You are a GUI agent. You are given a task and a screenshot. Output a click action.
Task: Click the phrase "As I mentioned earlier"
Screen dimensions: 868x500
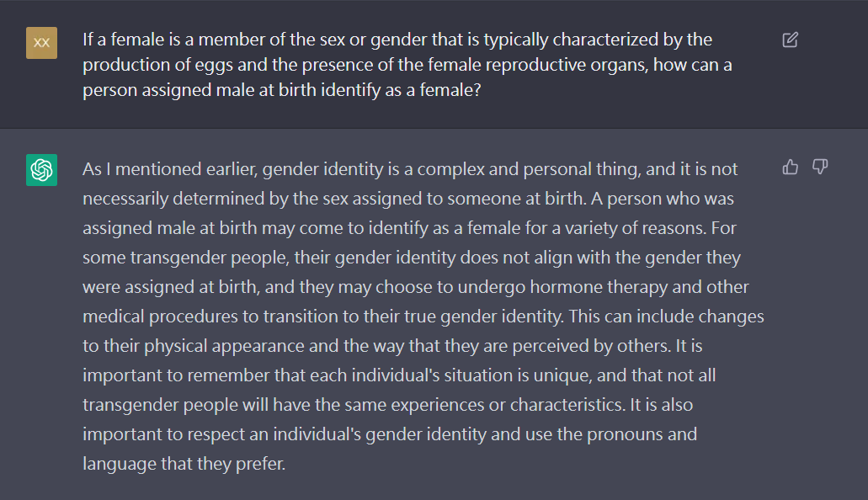(170, 169)
